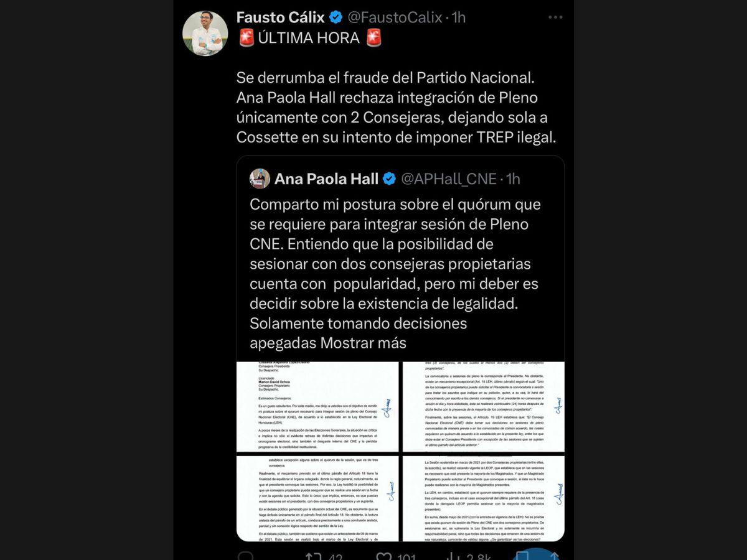Toggle the like heart showing 101
This screenshot has height=560, width=747.
coord(384,556)
